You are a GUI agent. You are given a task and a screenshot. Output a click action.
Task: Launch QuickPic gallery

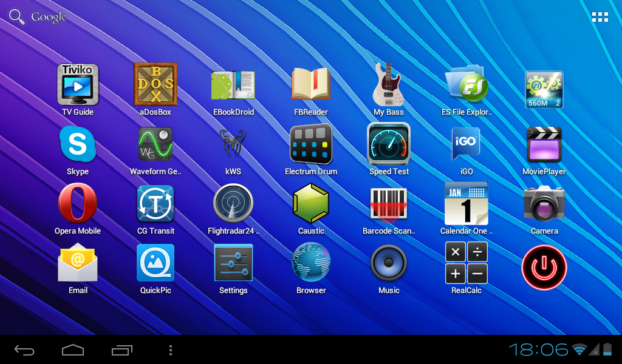click(155, 263)
